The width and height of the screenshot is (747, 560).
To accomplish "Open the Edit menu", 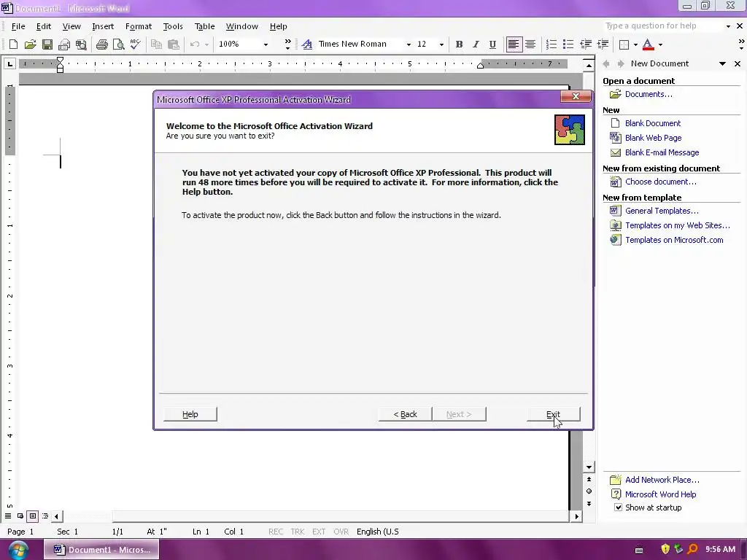I will click(x=43, y=26).
